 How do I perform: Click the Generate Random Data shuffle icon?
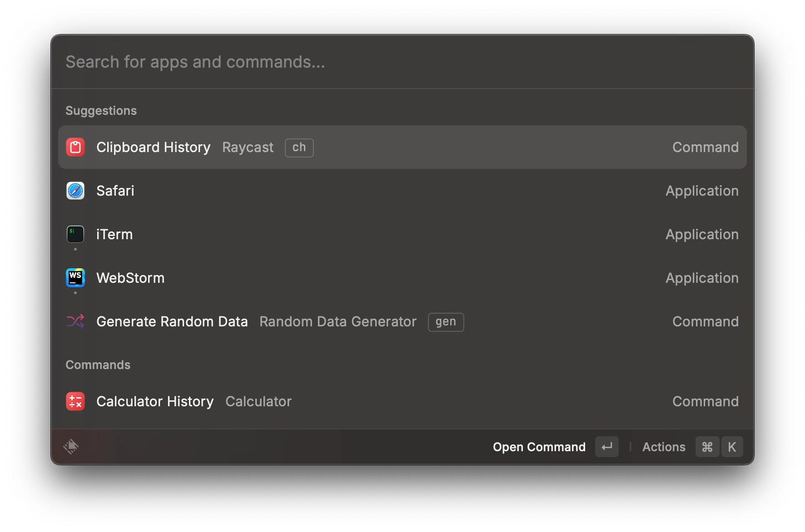75,321
